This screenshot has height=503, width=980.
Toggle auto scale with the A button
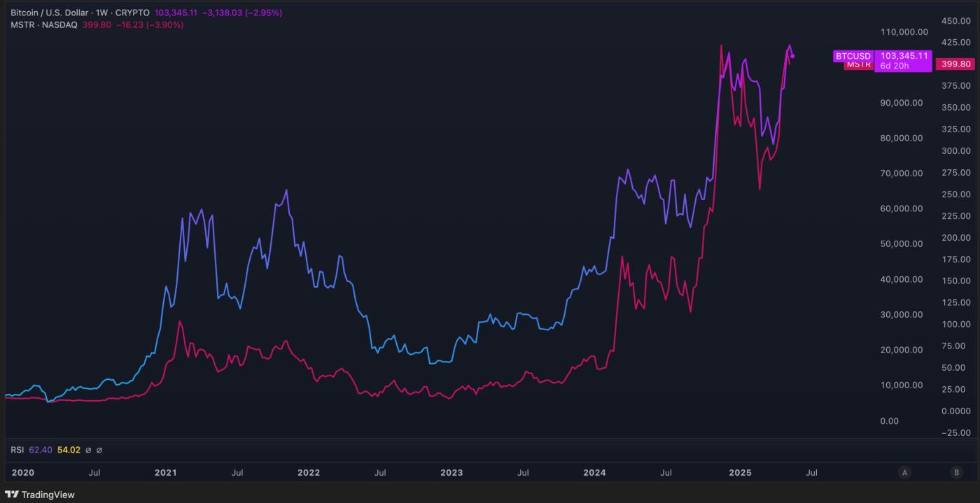point(905,472)
